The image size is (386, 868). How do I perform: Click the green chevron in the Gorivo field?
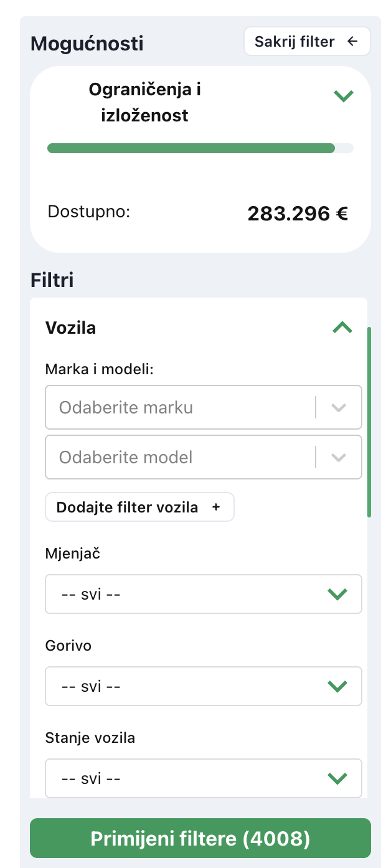[x=337, y=686]
